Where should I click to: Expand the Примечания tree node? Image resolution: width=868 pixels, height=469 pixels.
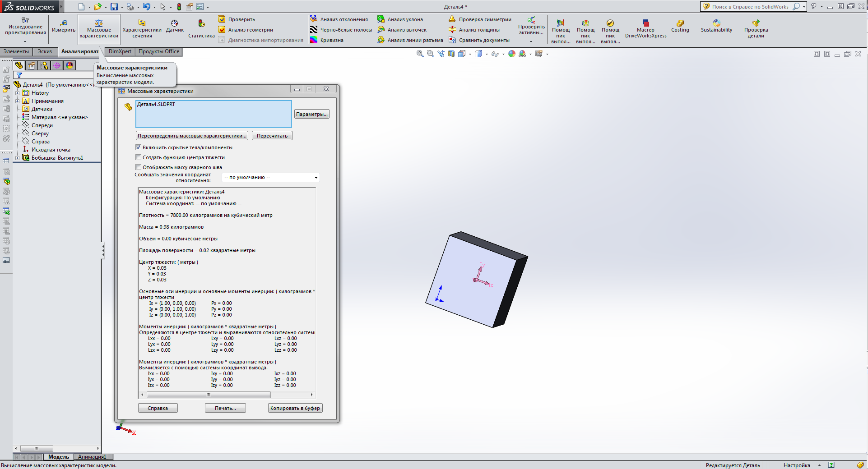(x=18, y=101)
